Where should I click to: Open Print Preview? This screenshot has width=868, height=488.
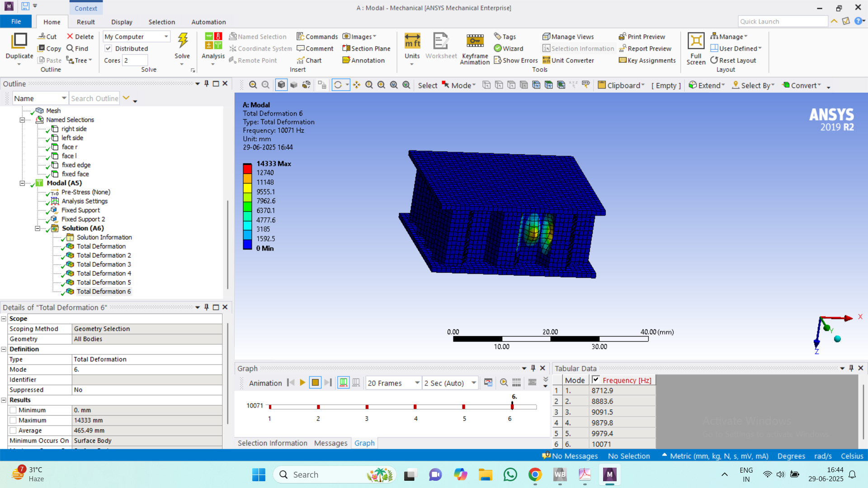642,37
